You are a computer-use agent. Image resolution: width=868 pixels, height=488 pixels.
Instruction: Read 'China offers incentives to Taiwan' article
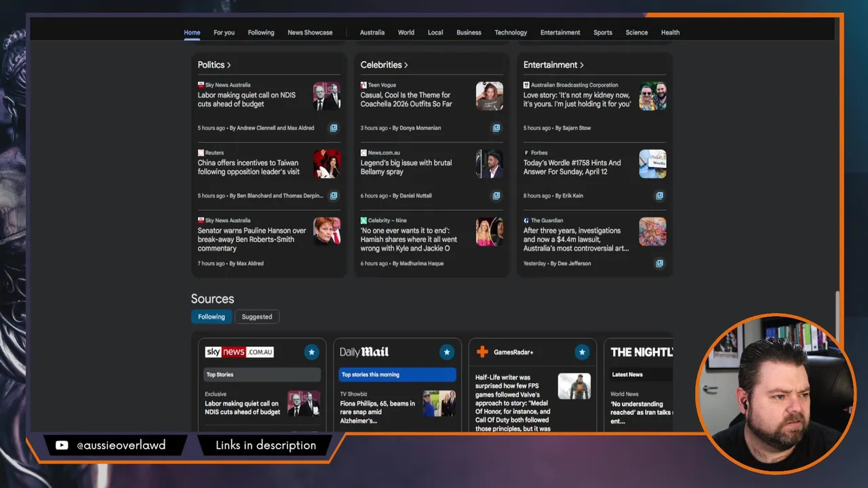pyautogui.click(x=248, y=167)
